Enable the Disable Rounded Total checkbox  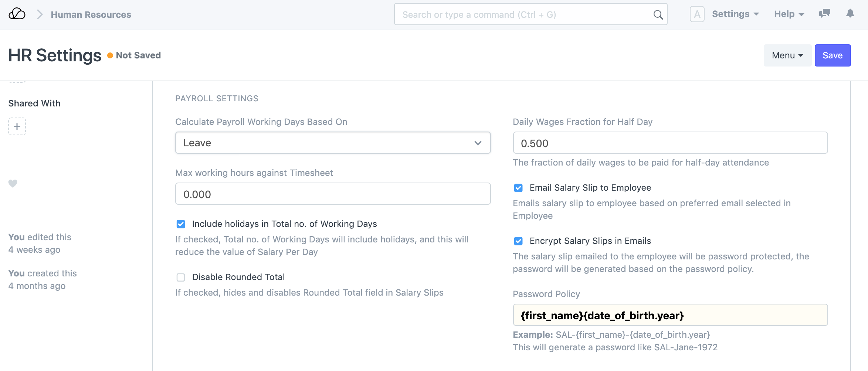pos(181,277)
